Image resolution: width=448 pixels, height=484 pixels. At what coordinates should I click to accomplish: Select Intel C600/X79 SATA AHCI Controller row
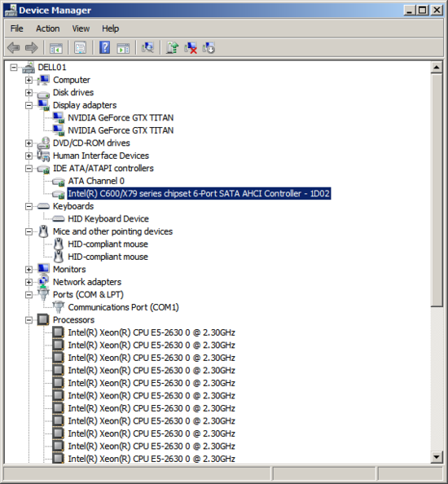coord(199,194)
